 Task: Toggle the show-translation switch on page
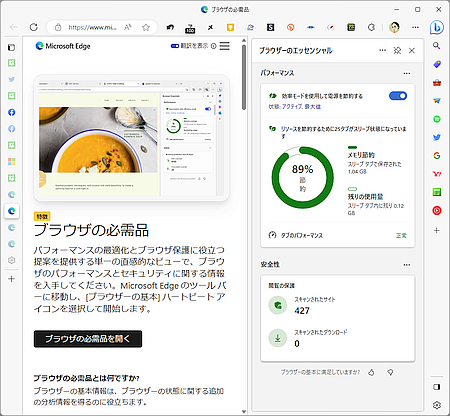[175, 46]
